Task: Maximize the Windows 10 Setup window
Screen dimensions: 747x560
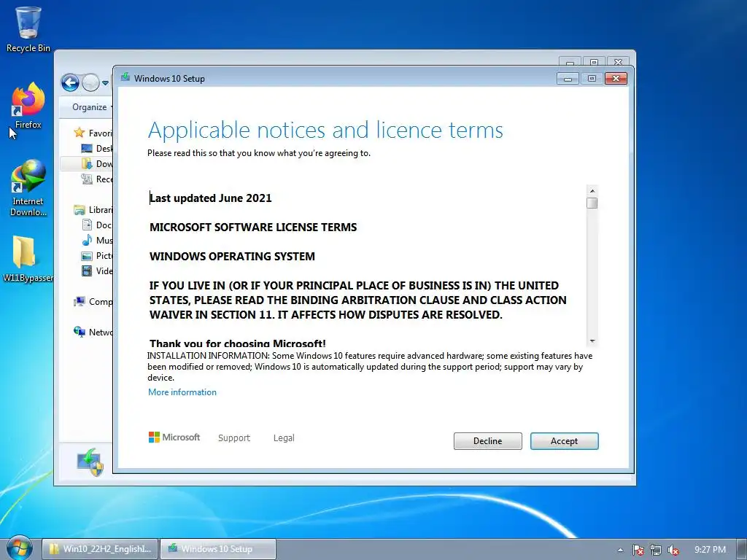Action: coord(592,79)
